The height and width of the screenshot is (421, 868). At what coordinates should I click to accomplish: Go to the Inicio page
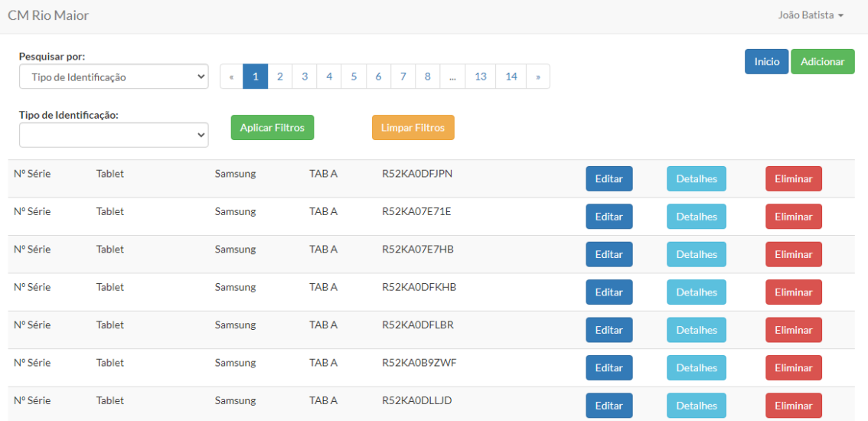click(x=766, y=61)
